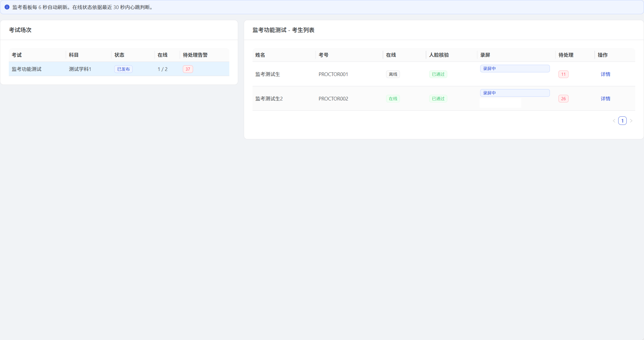Click the 在线 tag for 监考测试生2

point(393,98)
